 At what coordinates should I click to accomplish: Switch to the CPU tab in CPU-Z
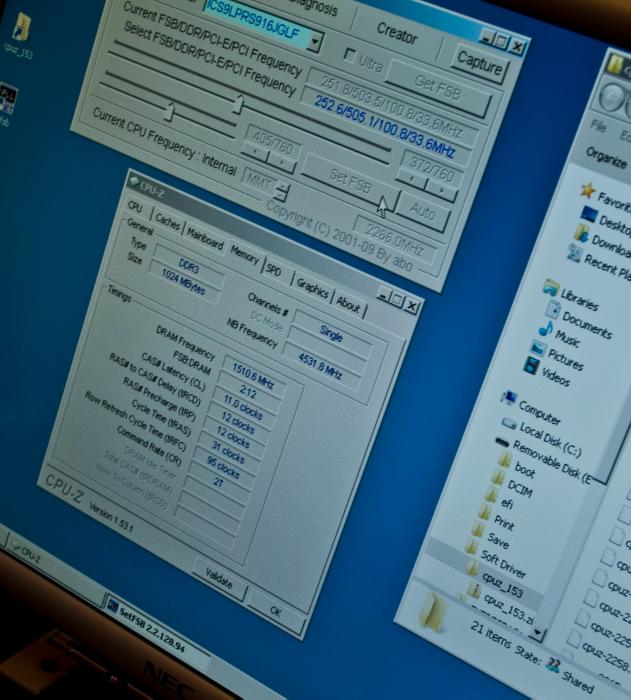click(x=136, y=206)
